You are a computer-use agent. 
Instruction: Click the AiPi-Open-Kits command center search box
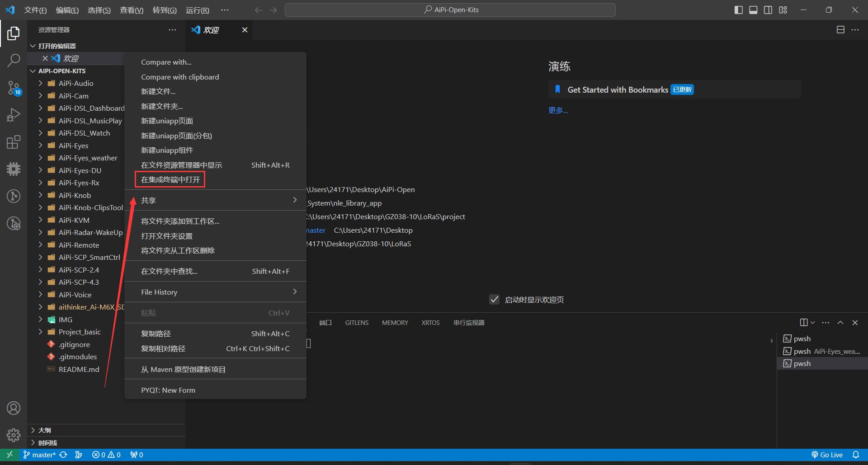pos(450,10)
